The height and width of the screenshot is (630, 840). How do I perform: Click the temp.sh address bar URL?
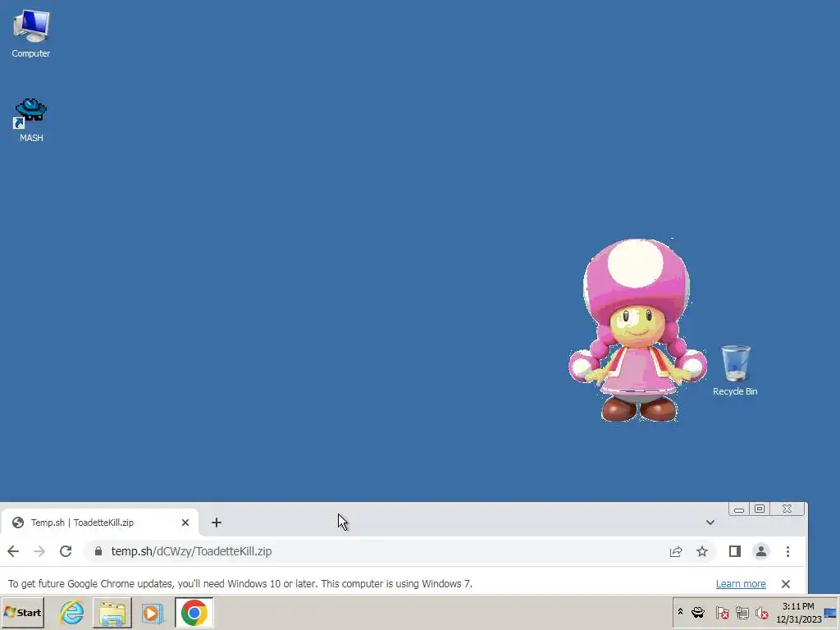coord(191,551)
